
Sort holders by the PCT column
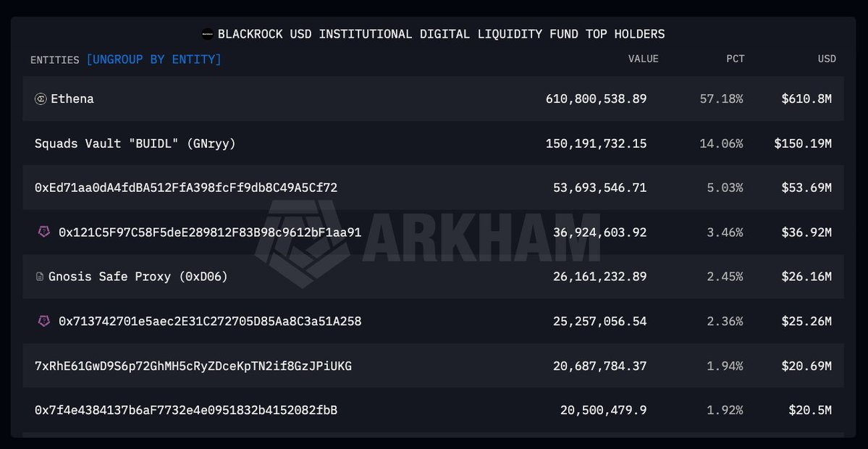click(735, 59)
